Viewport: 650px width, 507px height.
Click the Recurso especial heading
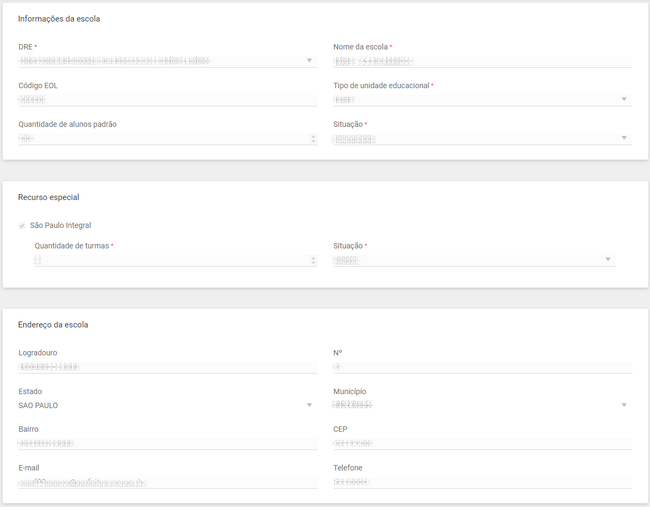pos(49,197)
